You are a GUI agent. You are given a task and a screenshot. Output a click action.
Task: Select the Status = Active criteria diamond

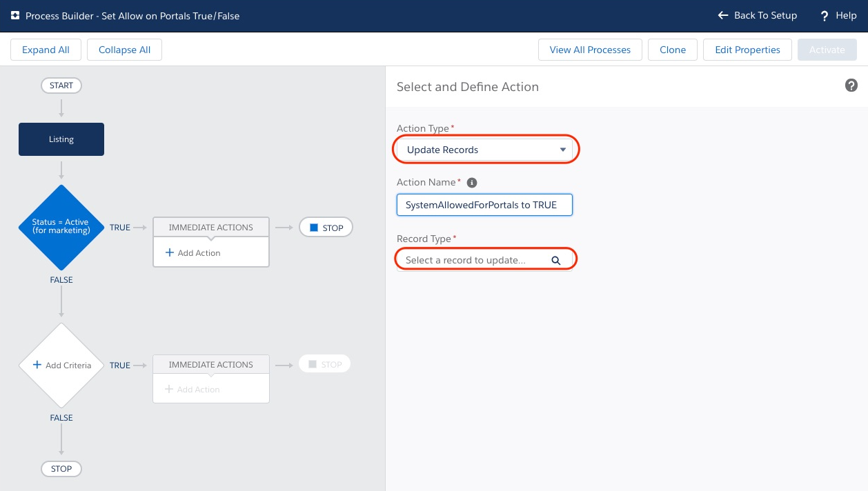click(x=61, y=227)
